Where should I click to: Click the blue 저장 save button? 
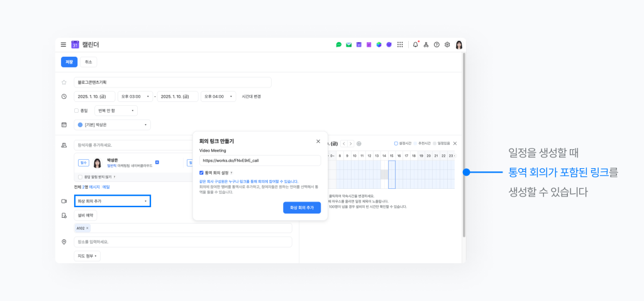tap(69, 62)
